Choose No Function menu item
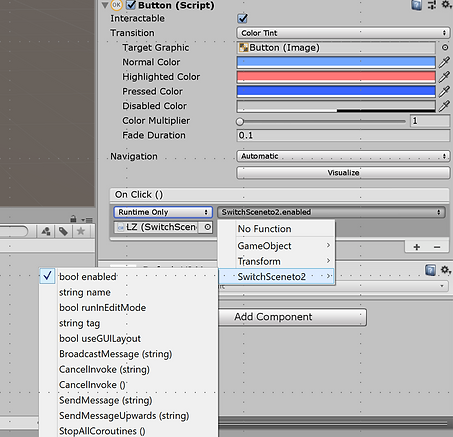The image size is (453, 437). (x=276, y=229)
